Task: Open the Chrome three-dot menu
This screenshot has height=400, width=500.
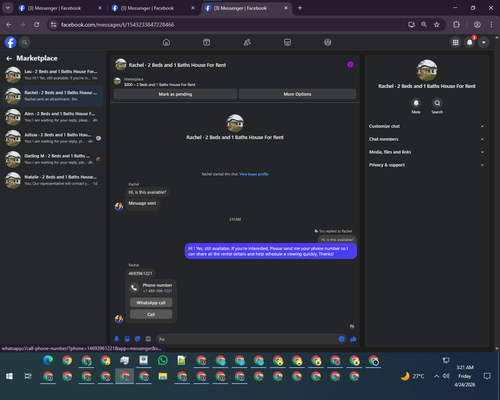Action: coord(491,25)
